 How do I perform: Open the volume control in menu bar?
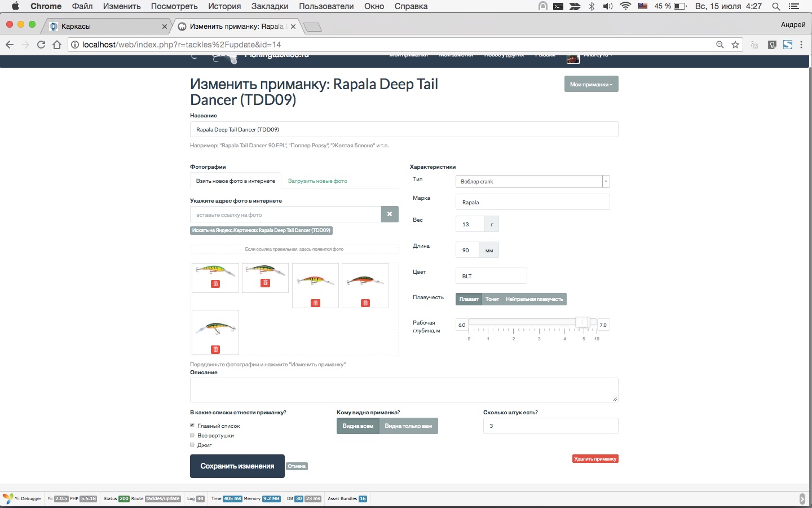pos(608,6)
